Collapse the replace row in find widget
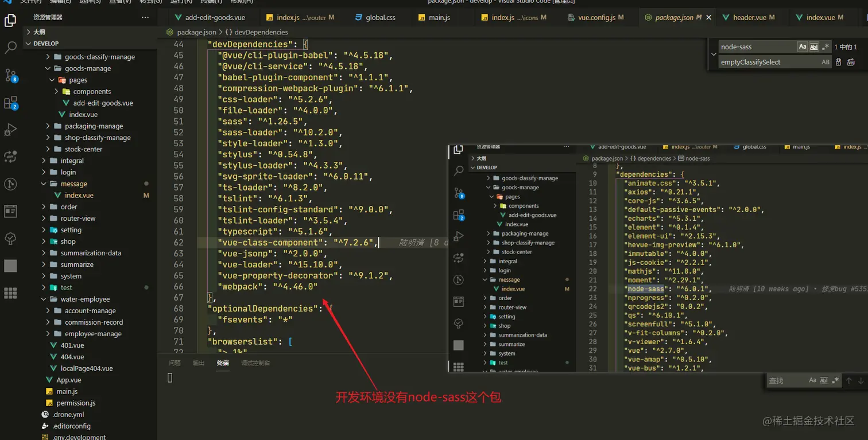Image resolution: width=868 pixels, height=440 pixels. pyautogui.click(x=714, y=54)
